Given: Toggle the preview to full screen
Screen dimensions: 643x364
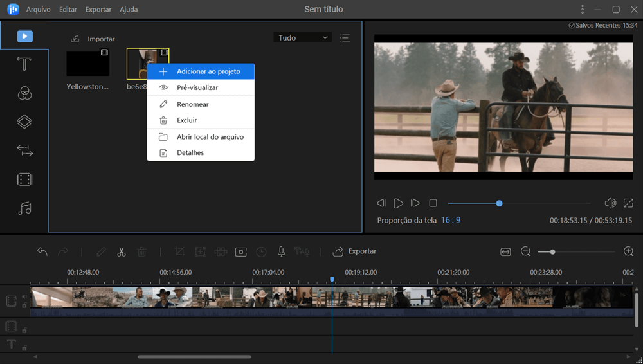Looking at the screenshot, I should (628, 203).
